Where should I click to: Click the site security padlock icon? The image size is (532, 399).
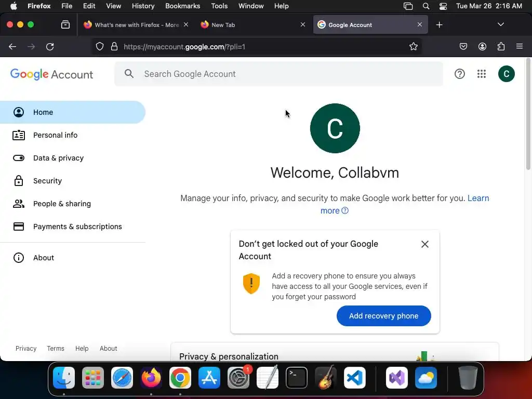[114, 46]
